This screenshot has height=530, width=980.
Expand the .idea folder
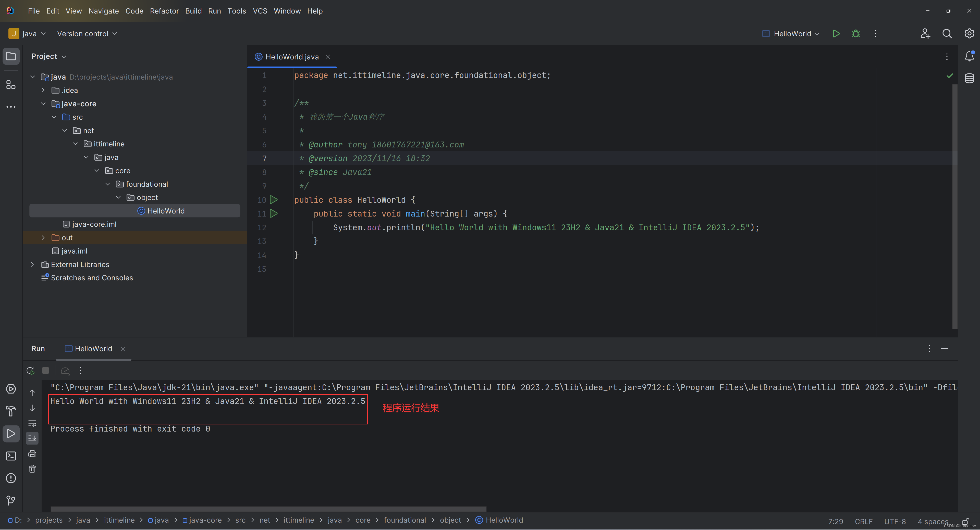click(x=43, y=90)
